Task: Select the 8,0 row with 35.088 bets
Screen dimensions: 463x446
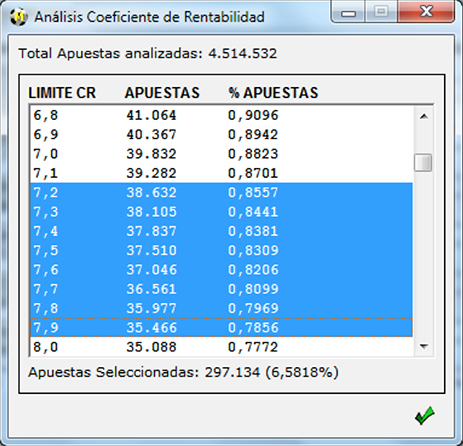Action: pos(221,347)
